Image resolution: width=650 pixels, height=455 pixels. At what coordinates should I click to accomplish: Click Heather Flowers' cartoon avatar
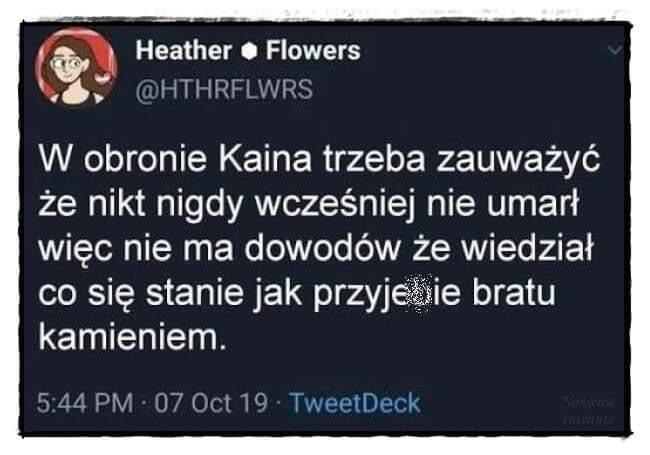76,67
